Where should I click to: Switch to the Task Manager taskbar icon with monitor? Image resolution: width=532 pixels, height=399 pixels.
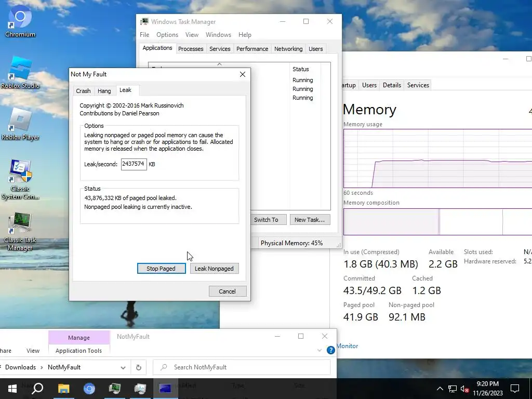point(140,389)
